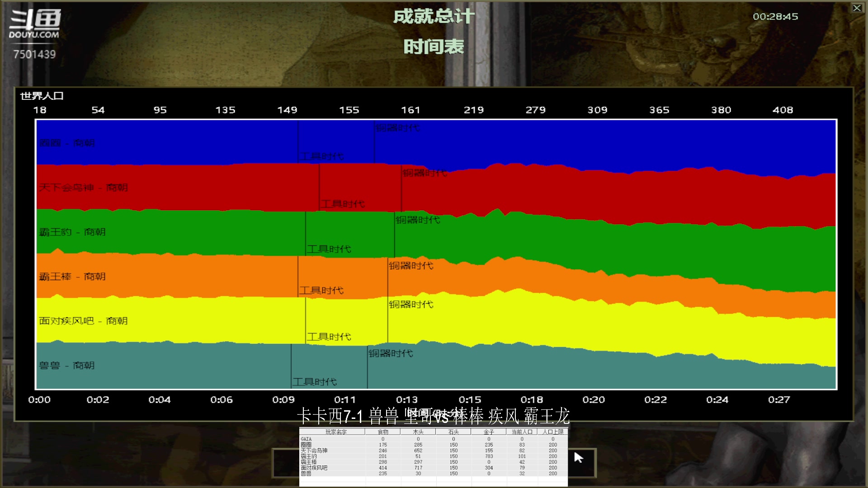Click 工具时代 marker in the red band
The image size is (868, 488).
tap(343, 204)
